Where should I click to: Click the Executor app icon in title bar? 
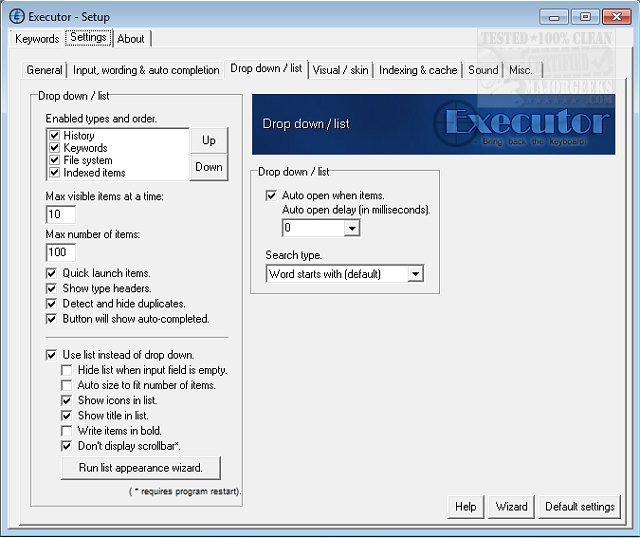pos(17,17)
